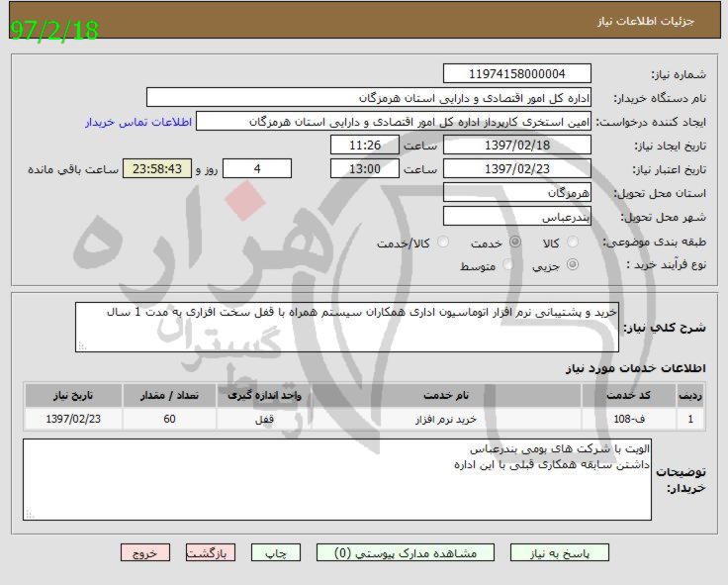Screen dimensions: 728x585
Task: Click countdown timer field 23:58:43
Action: (x=157, y=168)
